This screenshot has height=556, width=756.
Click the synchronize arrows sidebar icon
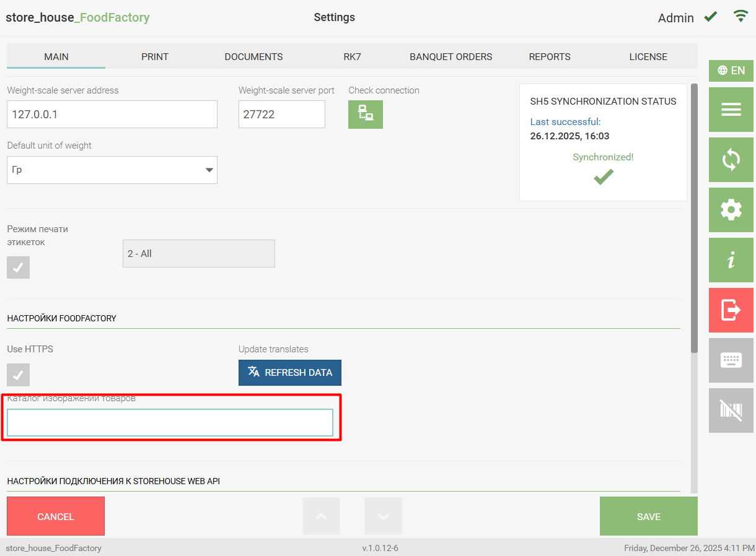click(x=731, y=160)
